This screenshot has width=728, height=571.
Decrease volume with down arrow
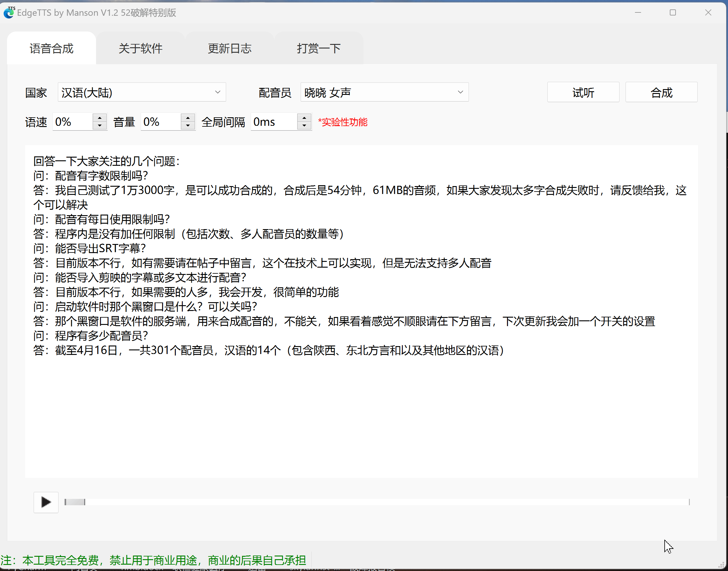188,126
